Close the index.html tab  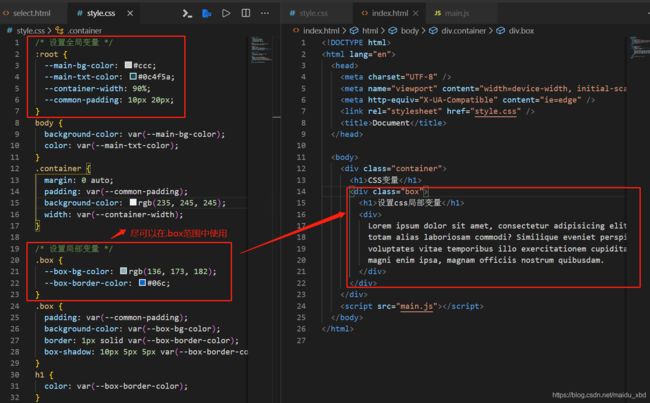coord(415,13)
